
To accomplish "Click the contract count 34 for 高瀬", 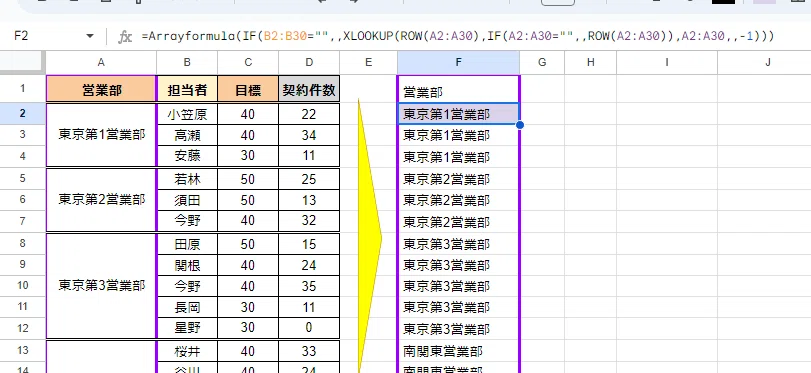I will point(309,135).
